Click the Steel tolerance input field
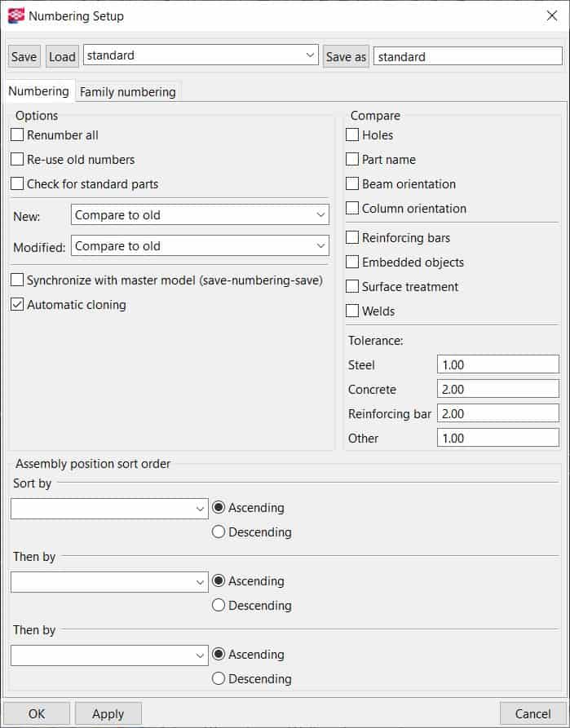Screen dimensions: 570x728 coord(497,365)
